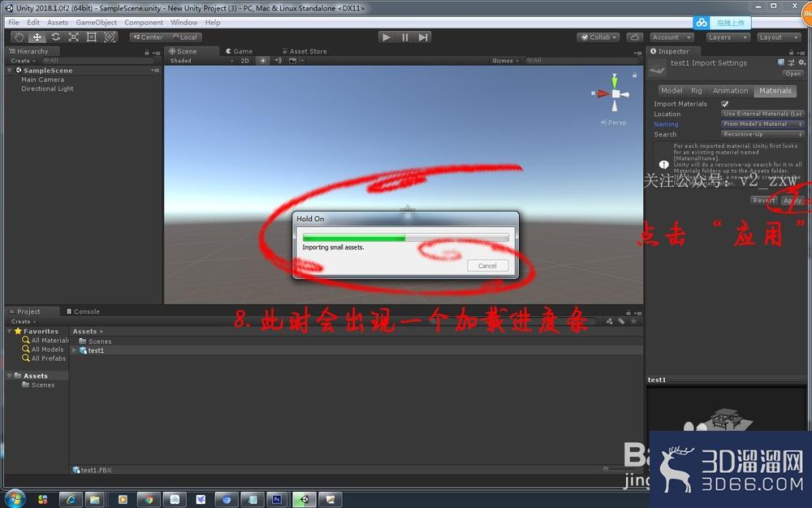Toggle scene audio speaker icon
The image size is (812, 508).
(x=278, y=61)
